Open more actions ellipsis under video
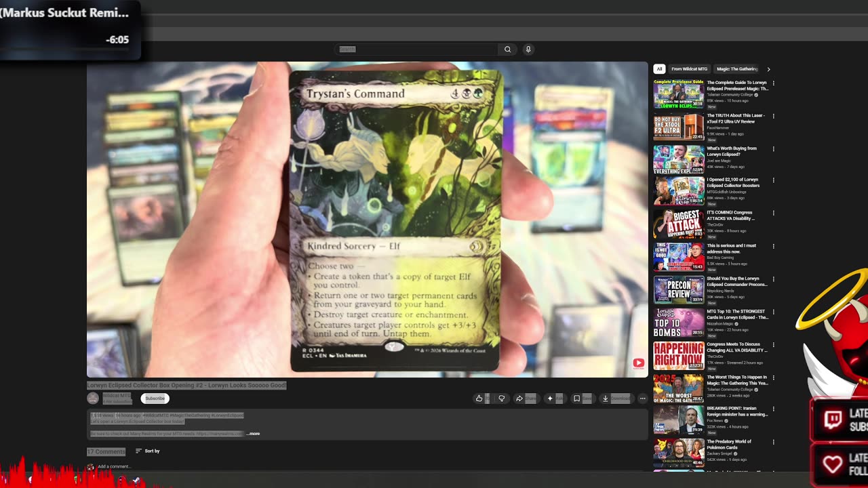The height and width of the screenshot is (488, 868). [x=642, y=399]
